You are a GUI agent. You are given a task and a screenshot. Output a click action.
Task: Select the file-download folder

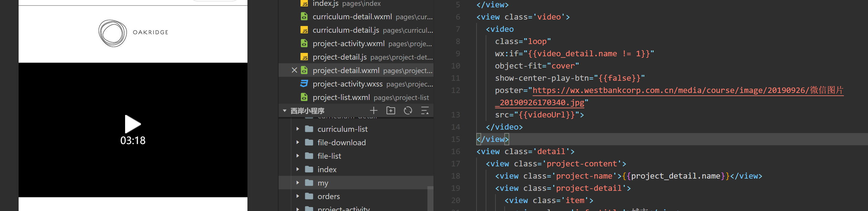(x=356, y=143)
